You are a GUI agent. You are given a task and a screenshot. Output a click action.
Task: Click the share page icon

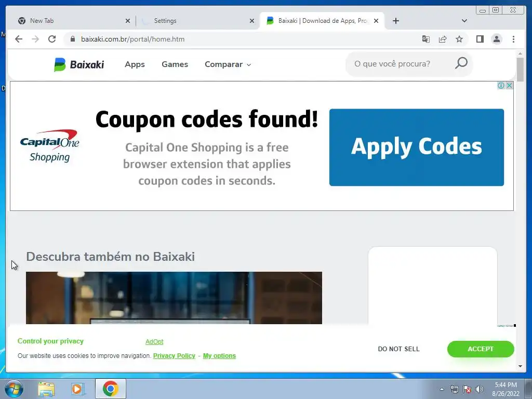pos(443,39)
